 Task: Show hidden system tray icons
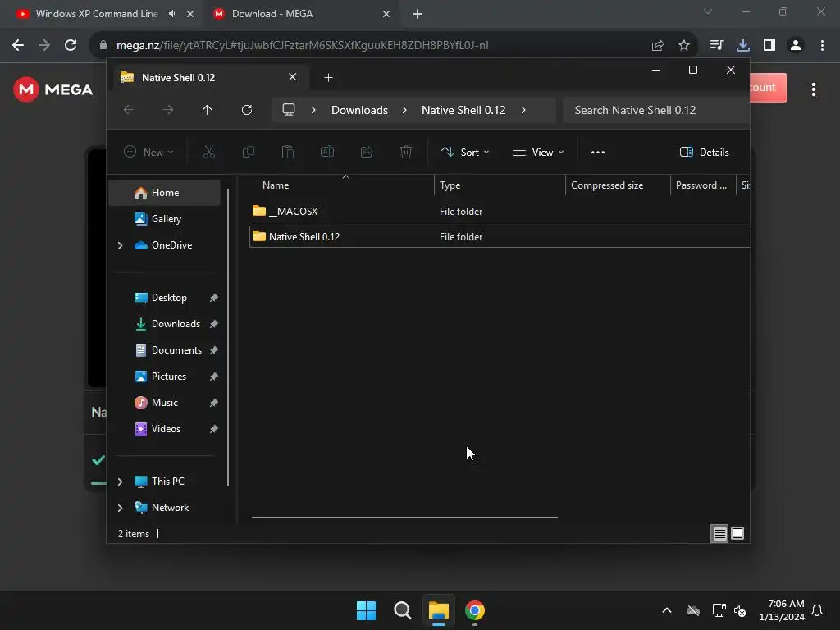667,610
